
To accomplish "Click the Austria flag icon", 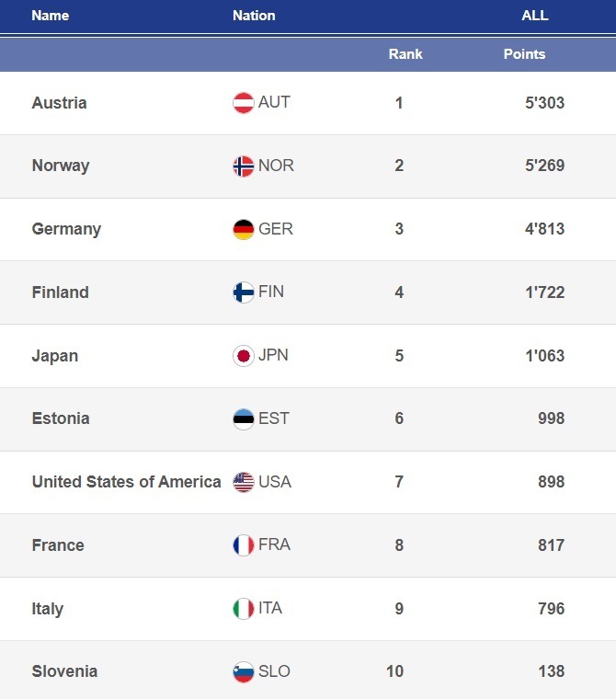I will pos(244,103).
